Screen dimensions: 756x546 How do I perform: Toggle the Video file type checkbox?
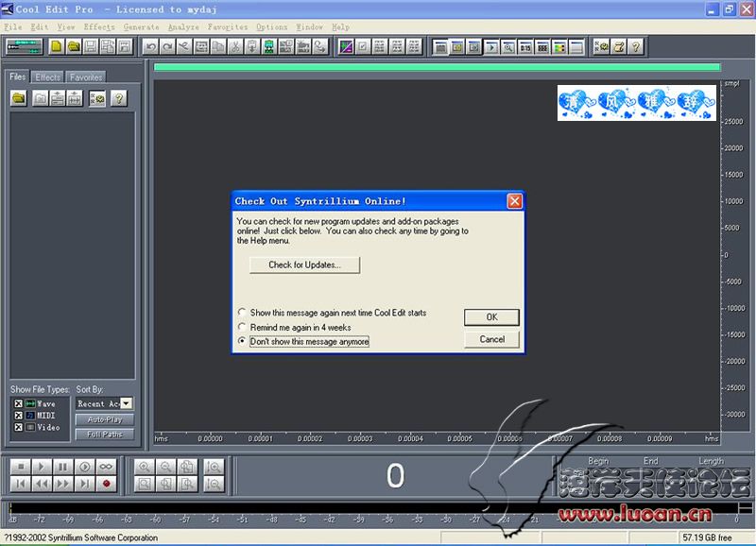tap(18, 427)
